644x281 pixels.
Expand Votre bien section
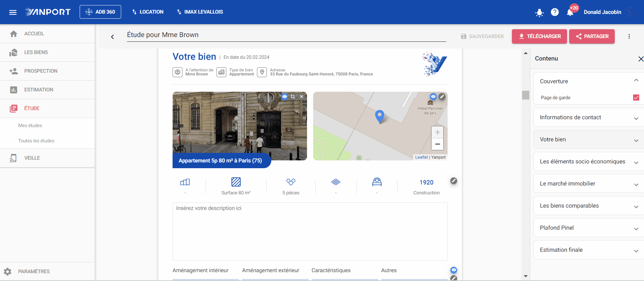tap(636, 140)
